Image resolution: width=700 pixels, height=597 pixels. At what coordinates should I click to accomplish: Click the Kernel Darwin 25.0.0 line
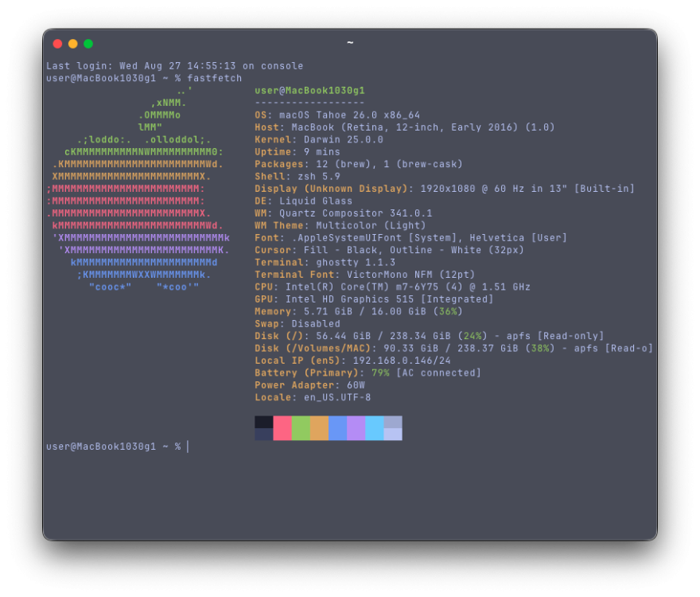(x=319, y=140)
